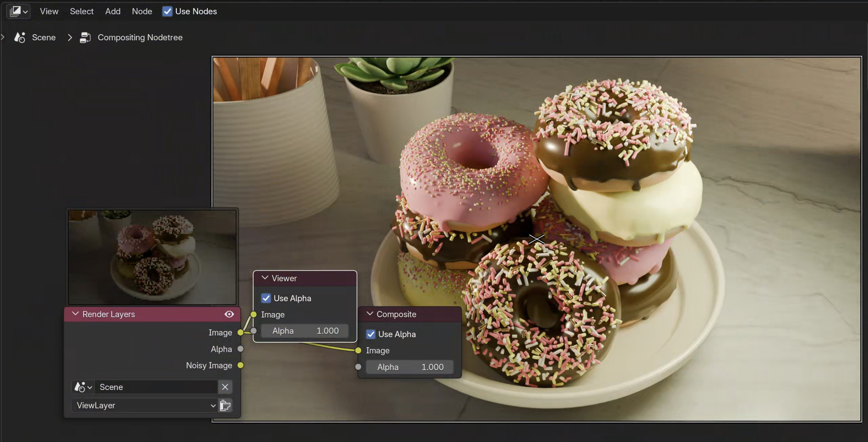The image size is (868, 442).
Task: Collapse the Viewer node
Action: tap(265, 278)
